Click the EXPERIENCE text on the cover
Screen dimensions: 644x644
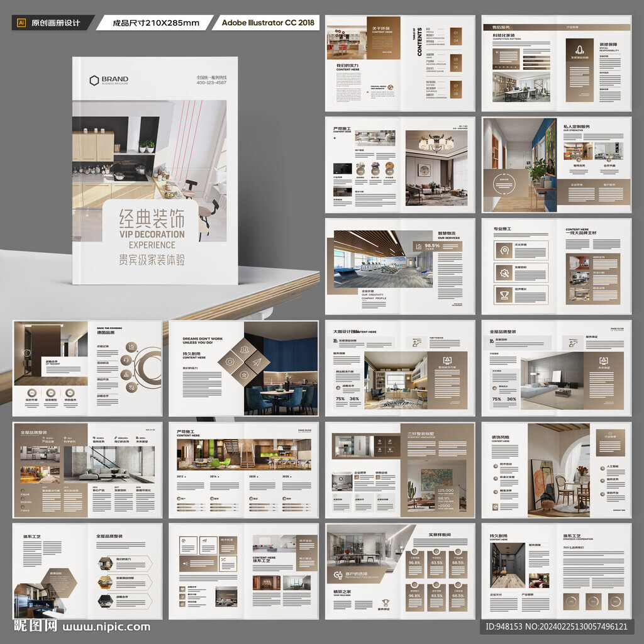[152, 245]
